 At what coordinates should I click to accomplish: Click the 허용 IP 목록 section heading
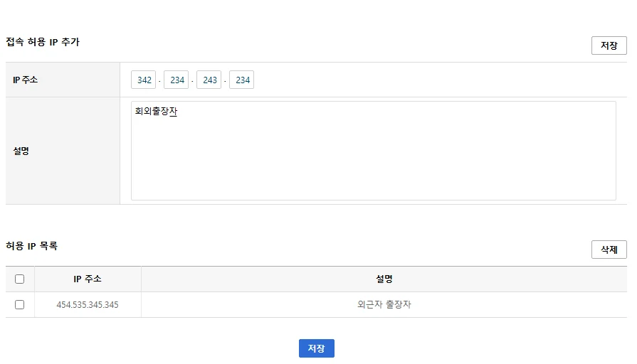click(x=31, y=246)
